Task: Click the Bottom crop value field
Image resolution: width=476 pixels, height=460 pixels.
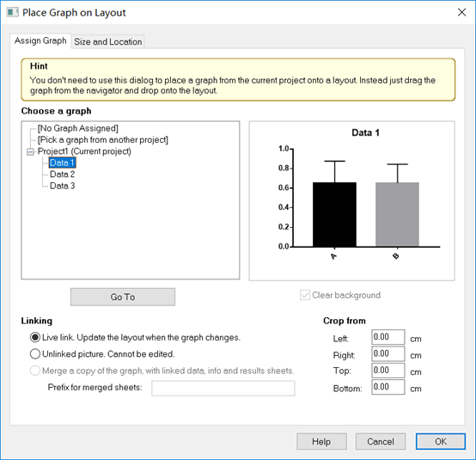Action: tap(388, 387)
